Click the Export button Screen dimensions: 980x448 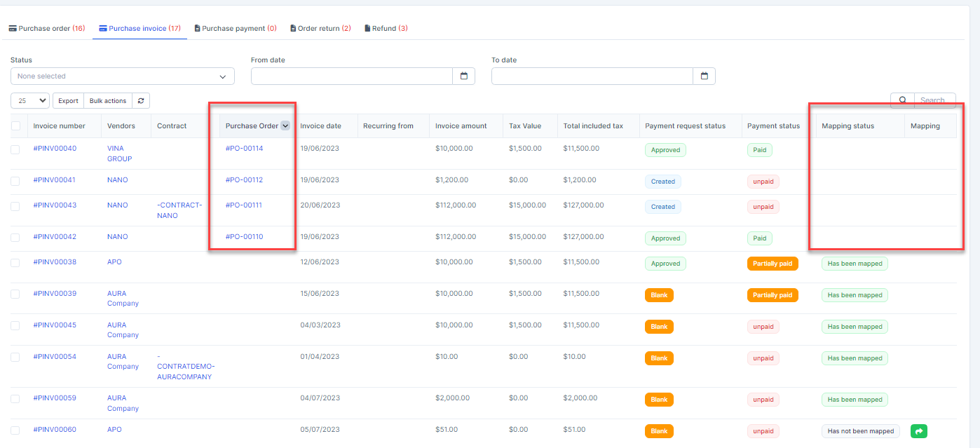68,101
